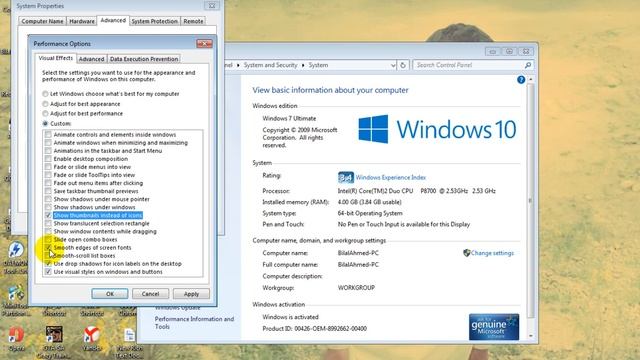Click the Windows Experience Index rating badge
640x360 pixels.
coord(345,177)
